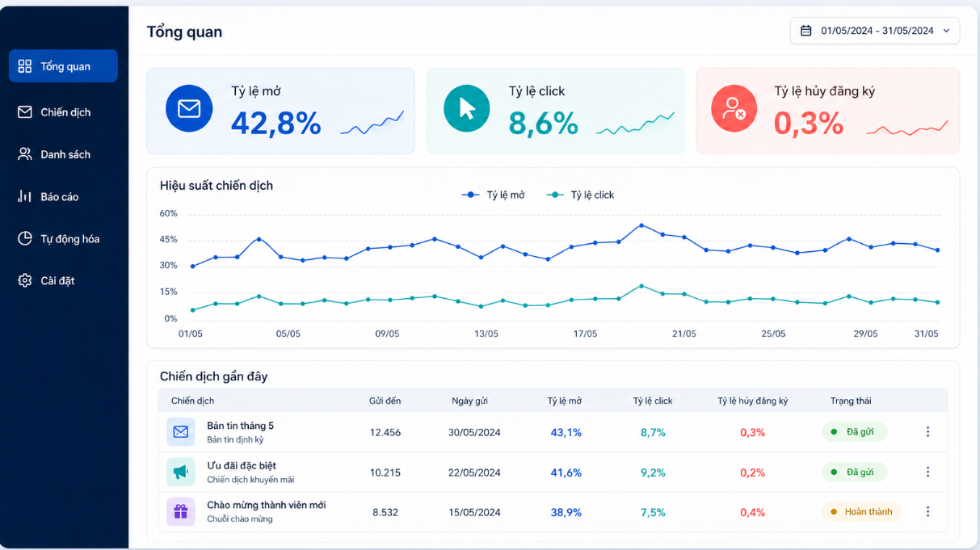Click the Danh sách people icon
This screenshot has height=550, width=980.
pyautogui.click(x=25, y=154)
